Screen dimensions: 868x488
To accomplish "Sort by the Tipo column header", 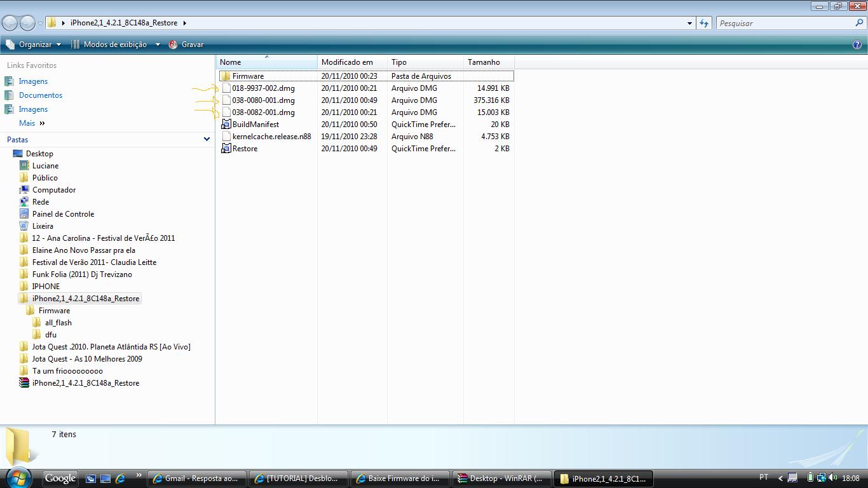I will click(x=425, y=62).
